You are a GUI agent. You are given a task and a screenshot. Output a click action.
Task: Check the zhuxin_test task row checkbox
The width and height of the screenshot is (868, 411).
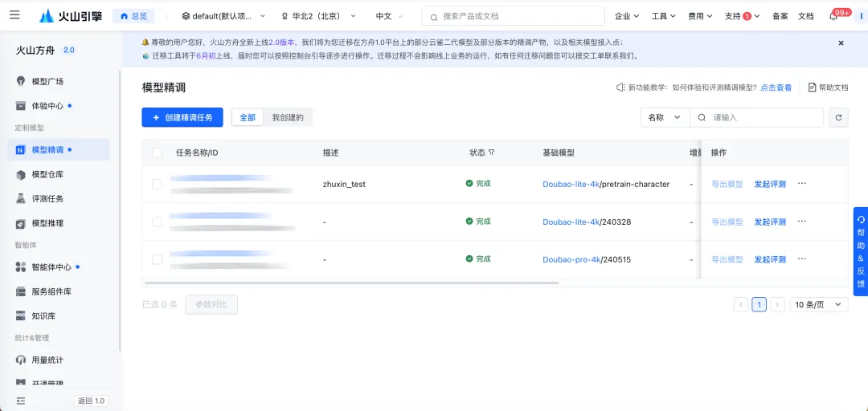(158, 184)
